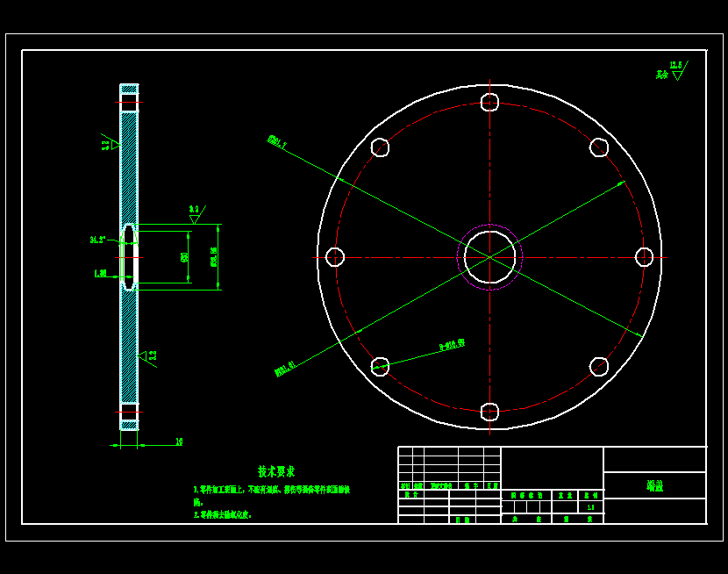Select the upper-right bolt hole on the pitch circle
Image resolution: width=728 pixels, height=574 pixels.
pyautogui.click(x=599, y=147)
